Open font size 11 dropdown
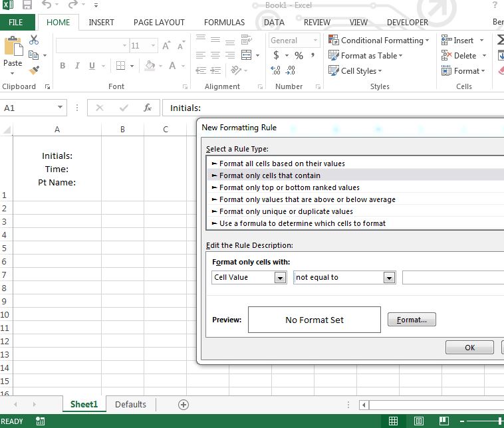Viewport: 504px width, 428px height. point(154,46)
